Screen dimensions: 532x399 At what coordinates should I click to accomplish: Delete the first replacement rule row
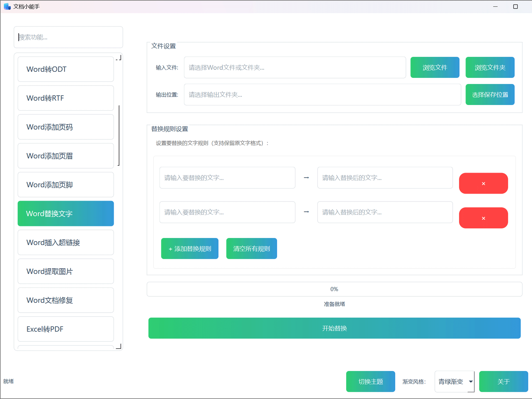pos(483,183)
